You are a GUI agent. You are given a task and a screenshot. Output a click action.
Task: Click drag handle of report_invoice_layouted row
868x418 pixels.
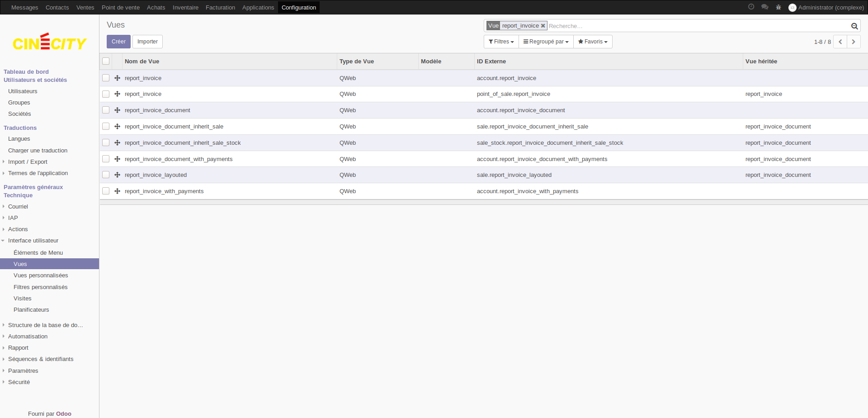[x=117, y=175]
